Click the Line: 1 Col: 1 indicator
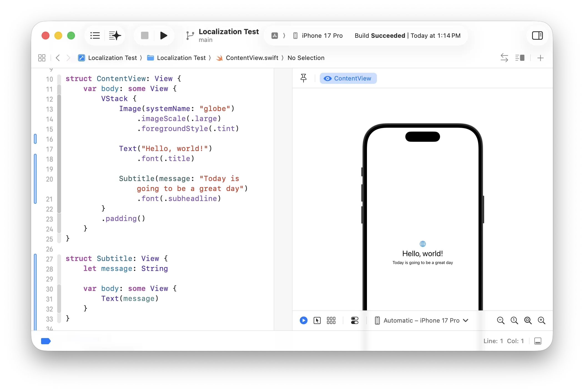This screenshot has width=584, height=392. pyautogui.click(x=503, y=341)
